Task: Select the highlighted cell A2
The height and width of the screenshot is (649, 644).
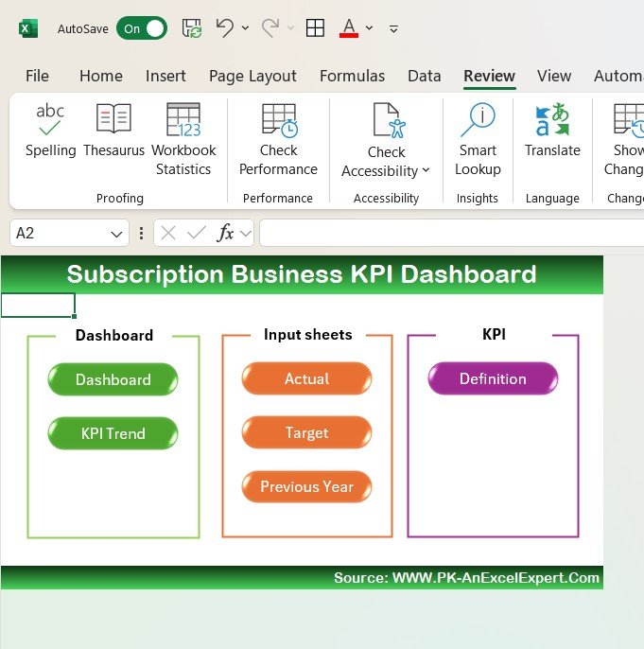Action: tap(38, 306)
